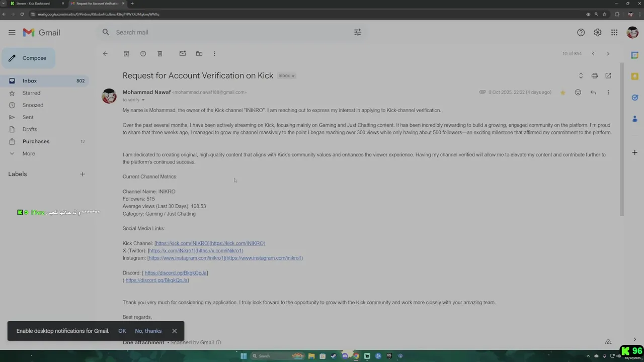The image size is (644, 362).
Task: Expand all messages in conversation
Action: click(x=581, y=76)
